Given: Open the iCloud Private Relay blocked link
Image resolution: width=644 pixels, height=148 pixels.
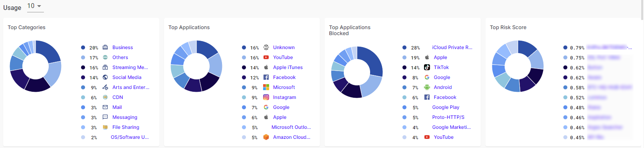Looking at the screenshot, I should pos(452,47).
